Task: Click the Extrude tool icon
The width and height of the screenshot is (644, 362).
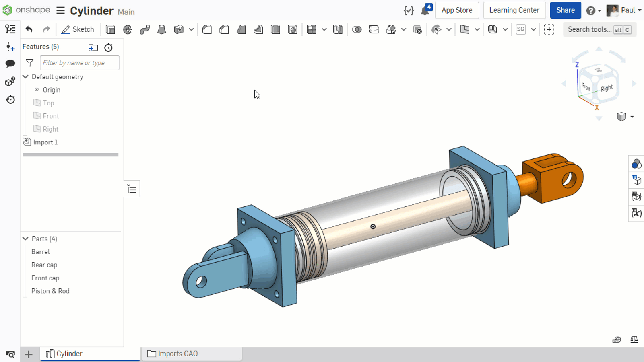Action: point(110,29)
